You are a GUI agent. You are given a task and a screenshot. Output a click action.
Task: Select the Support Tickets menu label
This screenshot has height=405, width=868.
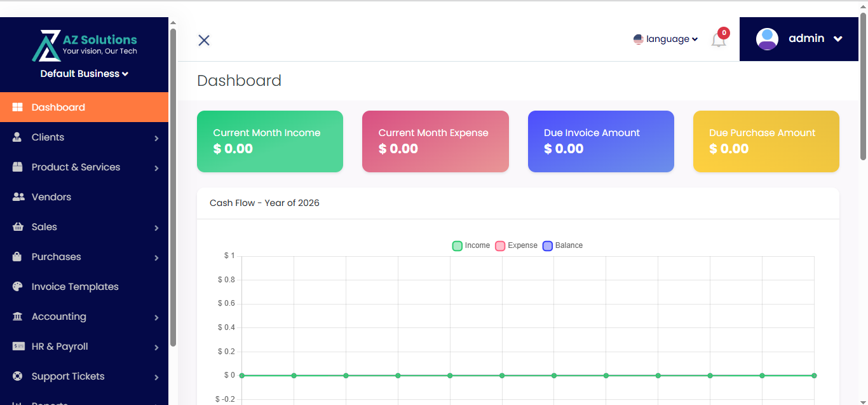[x=68, y=376]
